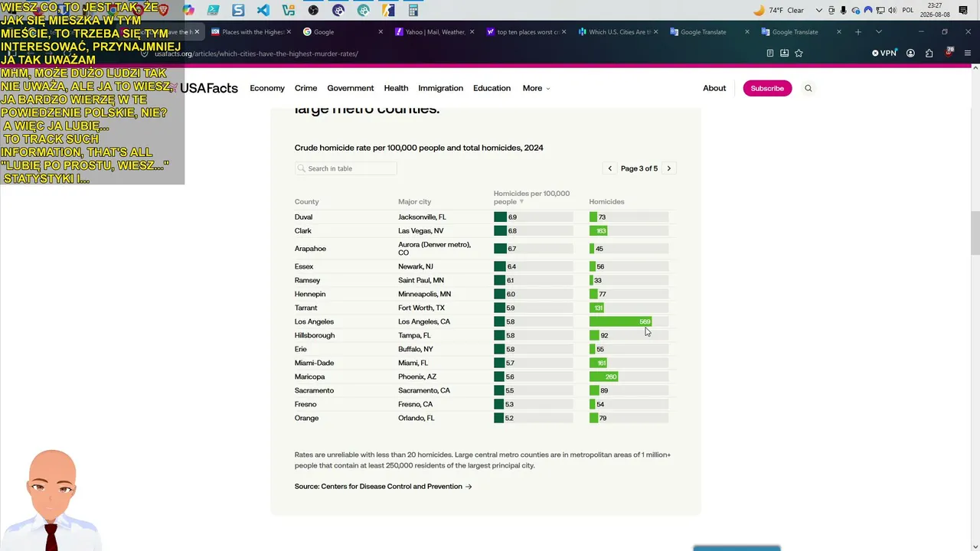The width and height of the screenshot is (980, 551).
Task: Open the browser extensions puzzle icon
Action: (x=929, y=53)
